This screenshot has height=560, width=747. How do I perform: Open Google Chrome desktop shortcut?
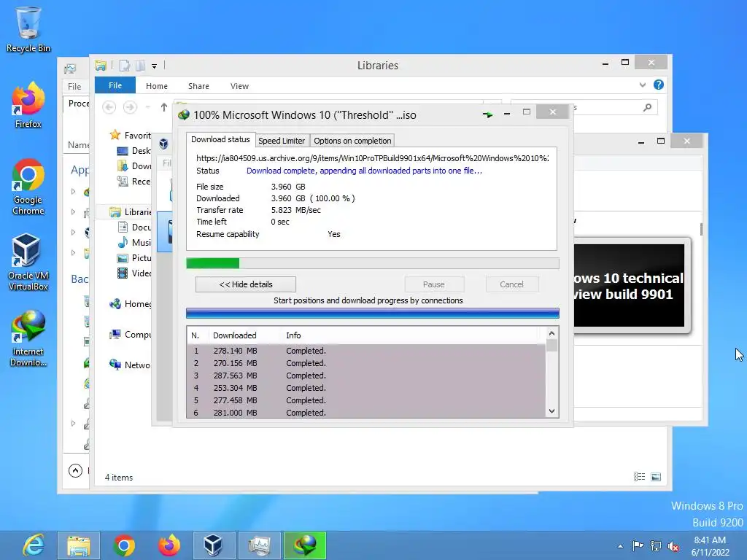coord(28,187)
